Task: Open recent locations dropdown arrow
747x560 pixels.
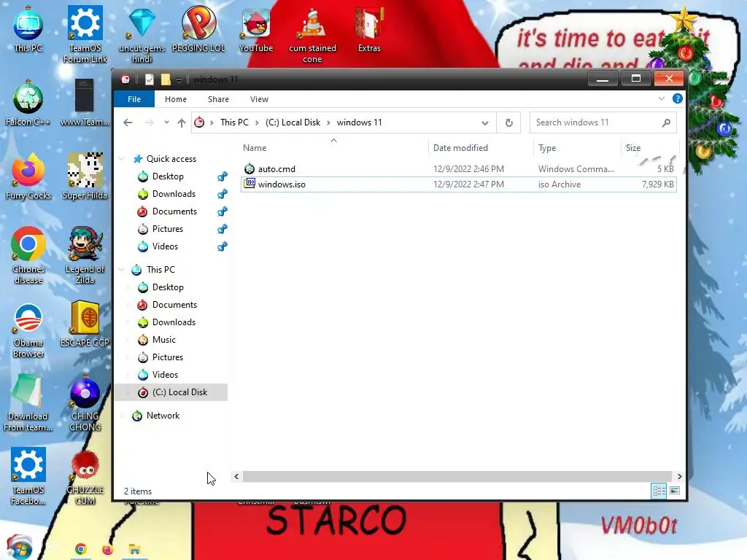Action: tap(166, 122)
